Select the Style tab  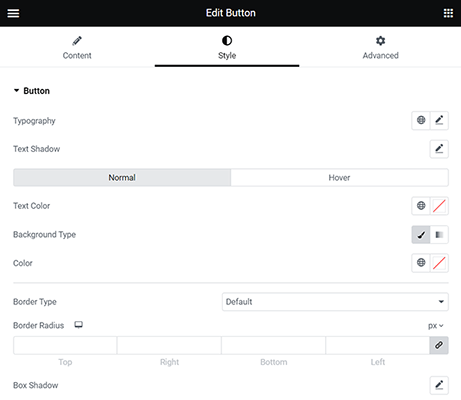(x=227, y=48)
